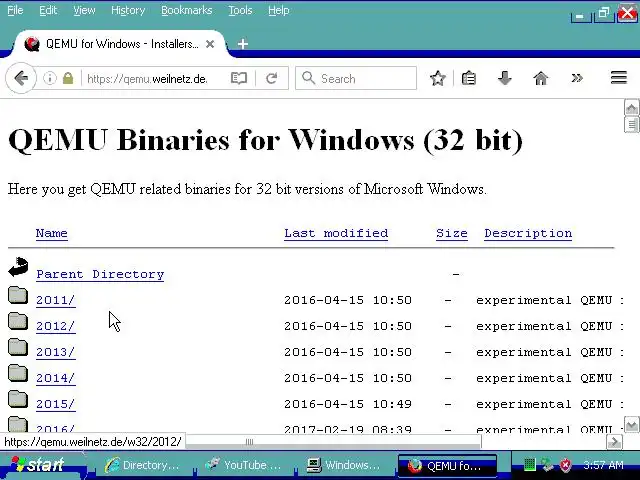Click the folder icon next to 2012/
Viewport: 640px width, 480px height.
click(x=18, y=321)
